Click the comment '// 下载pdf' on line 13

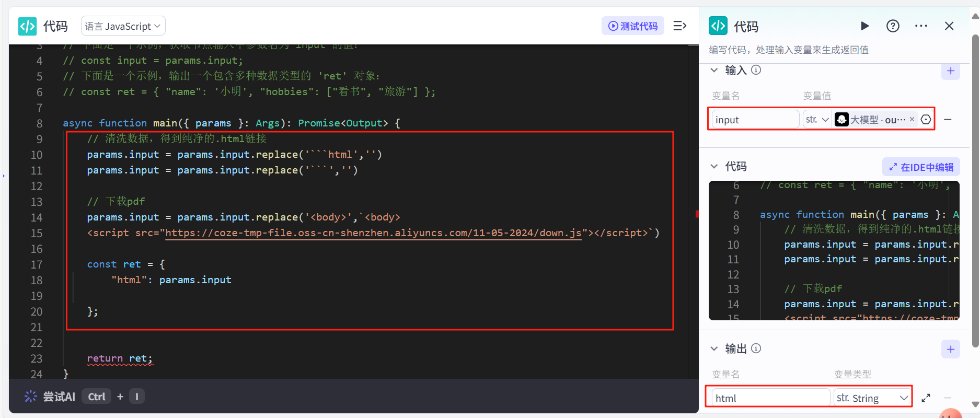tap(116, 202)
